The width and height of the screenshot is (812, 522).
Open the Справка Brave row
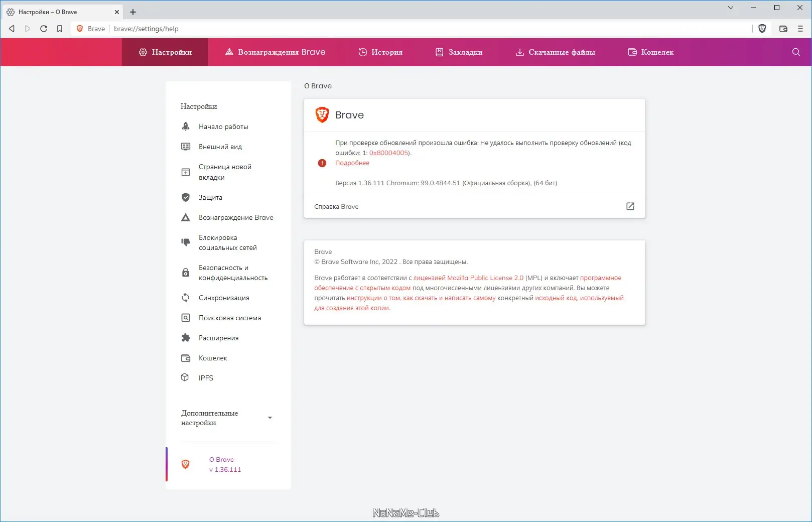tap(474, 206)
